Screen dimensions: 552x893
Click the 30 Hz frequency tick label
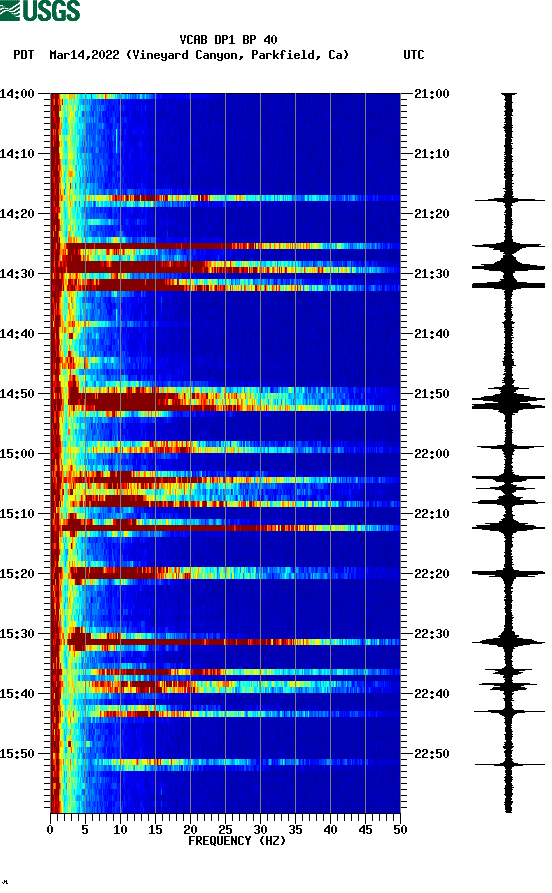coord(260,830)
